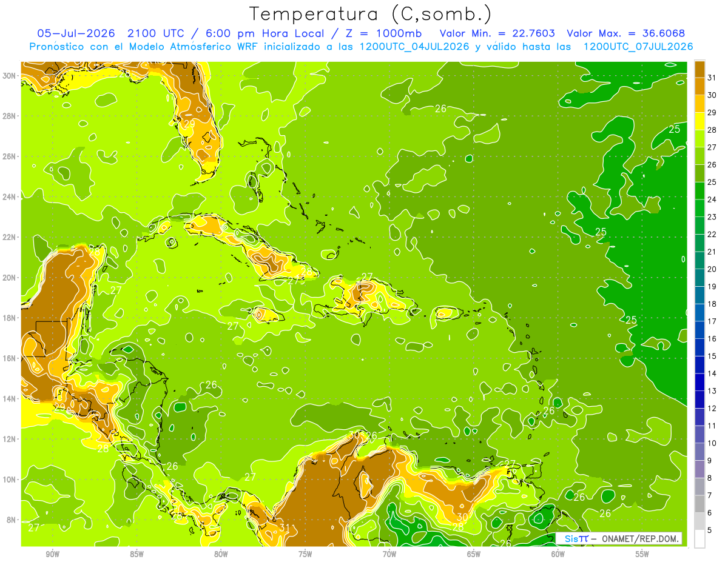Click the "26N" latitude axis label
Viewport: 728px width, 562px height.
point(9,156)
